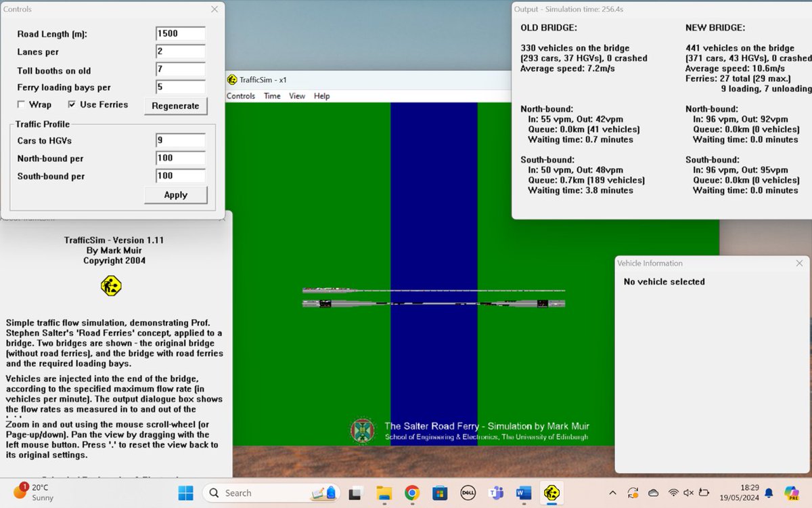The height and width of the screenshot is (508, 812).
Task: Click 'Queue: 0.7km (189 vehicles)' text
Action: [x=586, y=180]
